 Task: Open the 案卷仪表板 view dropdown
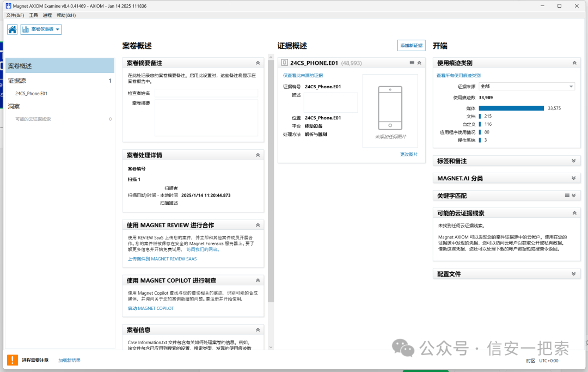41,29
